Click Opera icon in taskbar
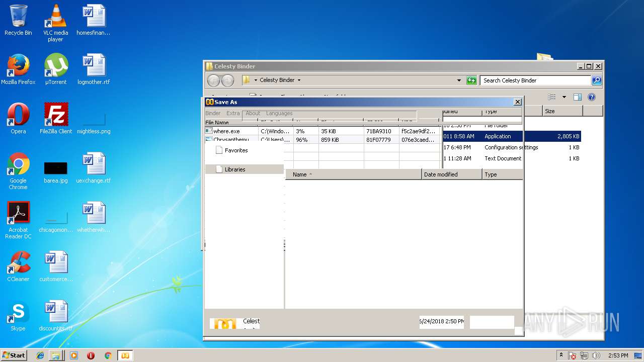Image resolution: width=644 pixels, height=362 pixels. pyautogui.click(x=91, y=355)
